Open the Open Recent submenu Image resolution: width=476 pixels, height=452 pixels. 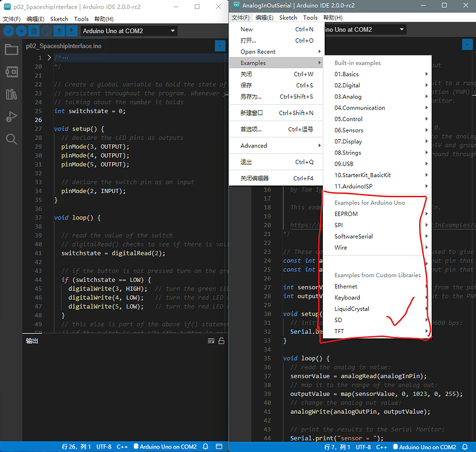[258, 52]
